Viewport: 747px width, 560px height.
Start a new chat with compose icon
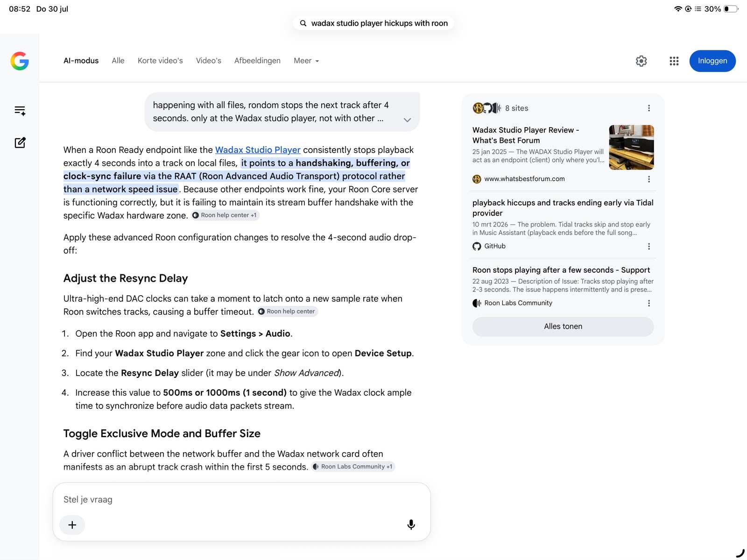pos(20,142)
